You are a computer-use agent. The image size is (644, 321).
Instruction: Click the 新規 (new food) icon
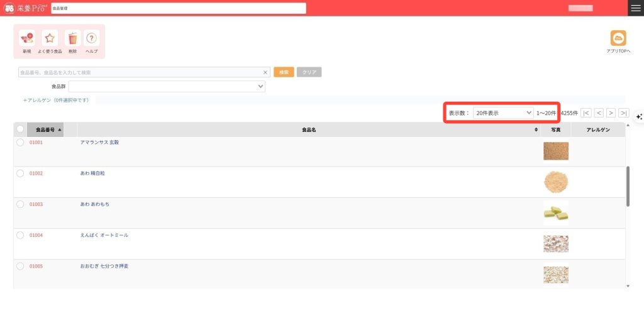(x=26, y=38)
